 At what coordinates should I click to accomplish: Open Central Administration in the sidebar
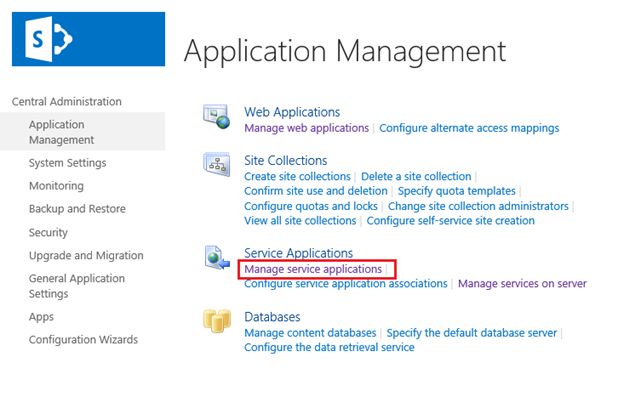[66, 101]
